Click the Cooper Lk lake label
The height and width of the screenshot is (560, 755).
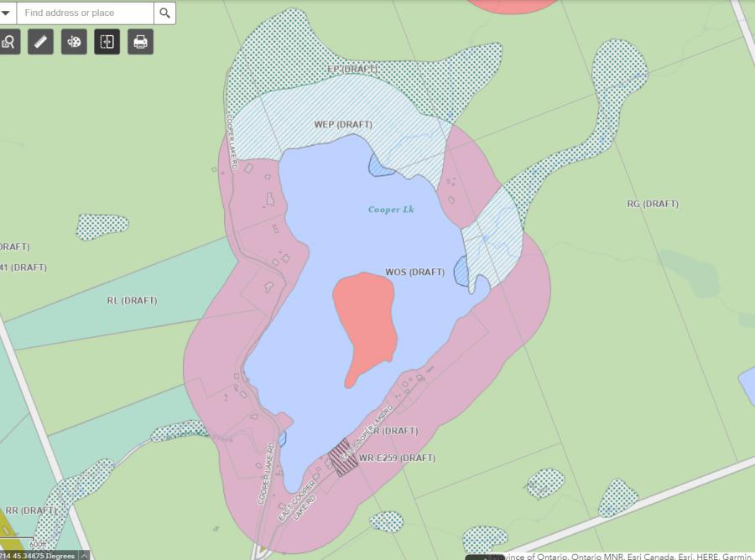[x=391, y=209]
